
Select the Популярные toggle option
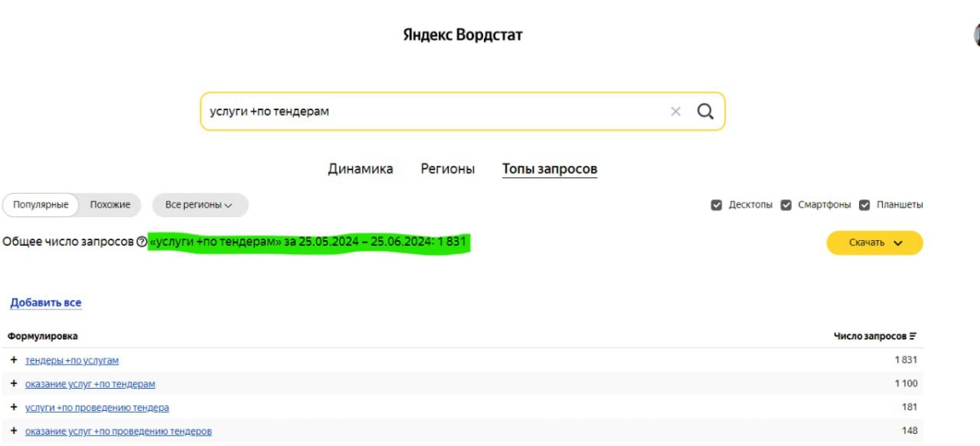pos(41,205)
